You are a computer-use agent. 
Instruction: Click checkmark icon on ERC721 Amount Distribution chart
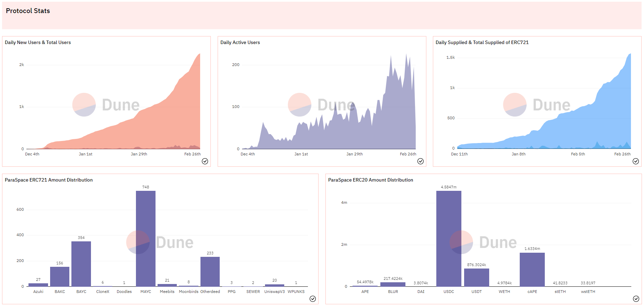(313, 299)
